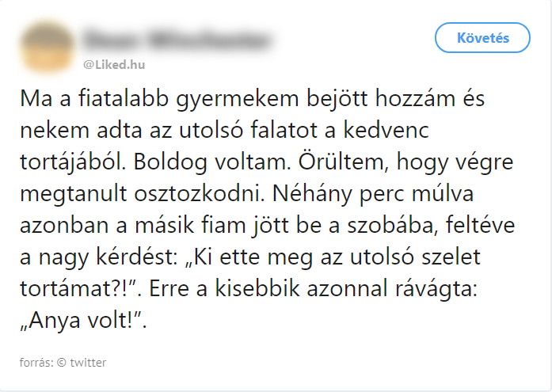
Task: Click the forrás: label at the bottom
Action: tap(36, 363)
